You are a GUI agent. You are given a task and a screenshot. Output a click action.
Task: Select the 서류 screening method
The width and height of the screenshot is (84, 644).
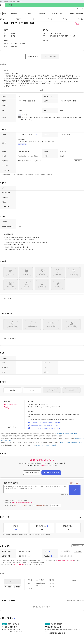(x=12, y=390)
